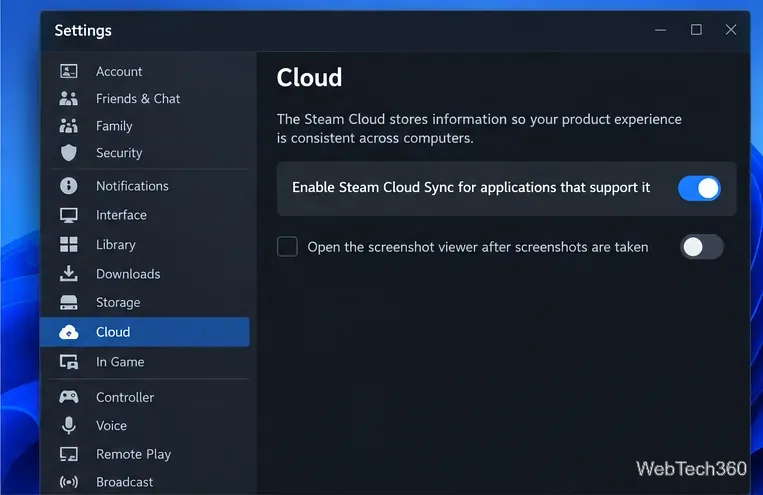Click the 'Enable Steam Cloud Sync' label text
Image resolution: width=763 pixels, height=495 pixels.
(471, 187)
